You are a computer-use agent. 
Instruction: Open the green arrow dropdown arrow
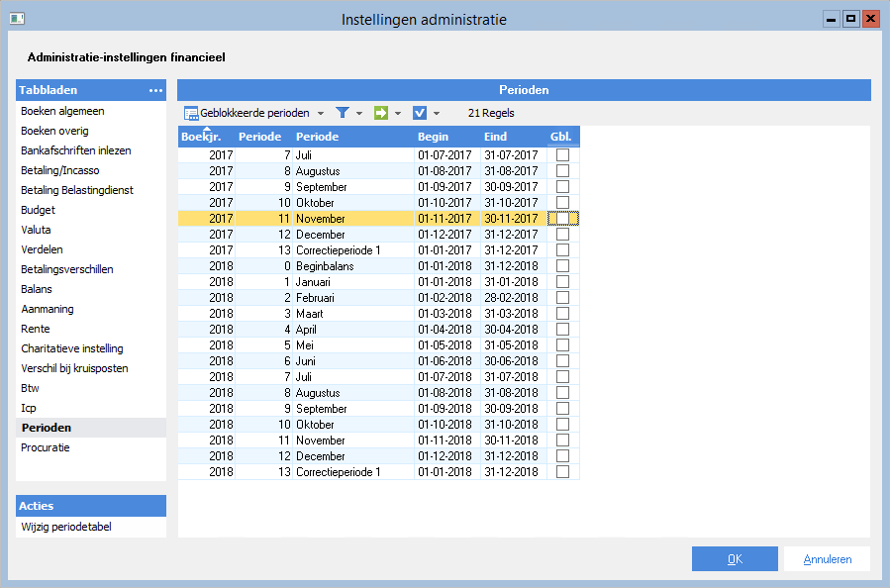click(x=398, y=114)
